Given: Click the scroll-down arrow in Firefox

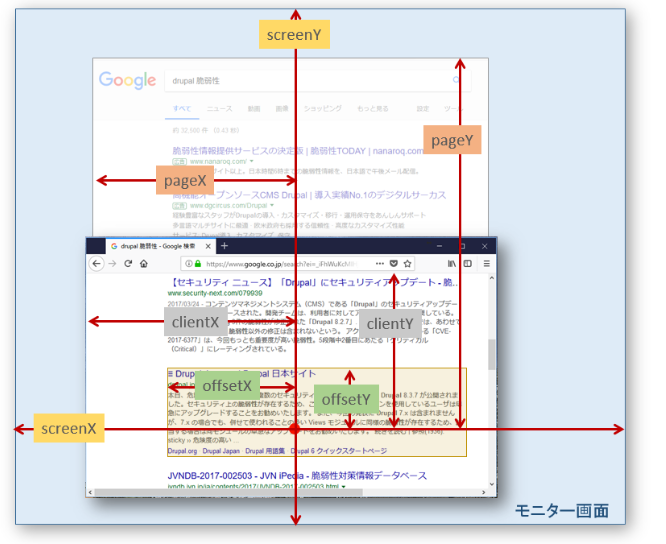Looking at the screenshot, I should 491,484.
